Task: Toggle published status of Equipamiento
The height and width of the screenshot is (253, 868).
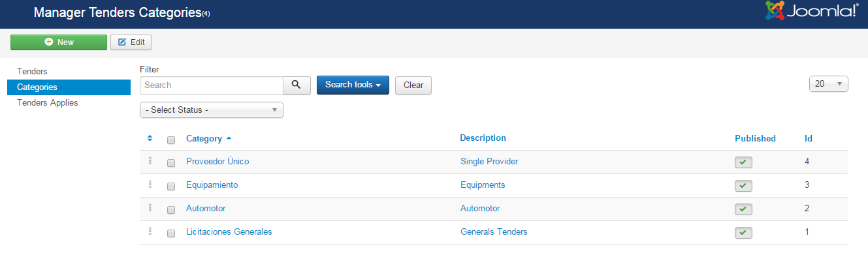Action: [743, 186]
